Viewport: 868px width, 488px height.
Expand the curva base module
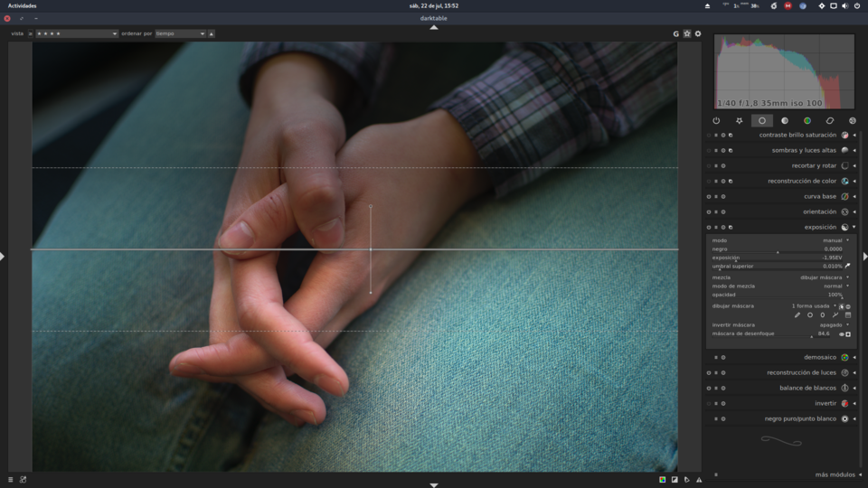854,196
